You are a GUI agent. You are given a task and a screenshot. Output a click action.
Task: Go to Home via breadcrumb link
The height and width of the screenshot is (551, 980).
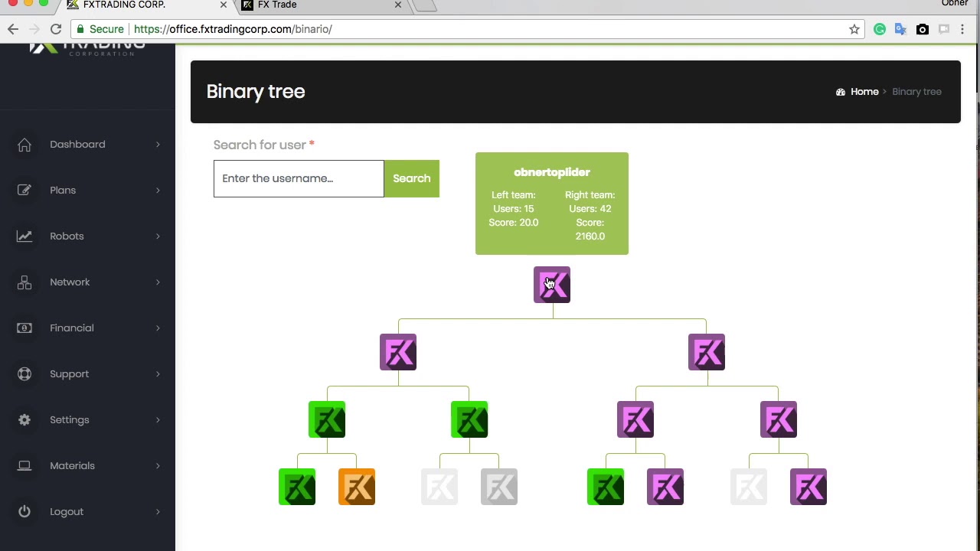[864, 92]
